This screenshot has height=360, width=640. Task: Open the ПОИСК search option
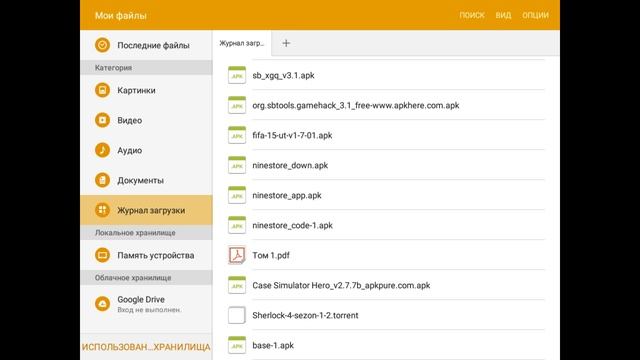tap(472, 15)
